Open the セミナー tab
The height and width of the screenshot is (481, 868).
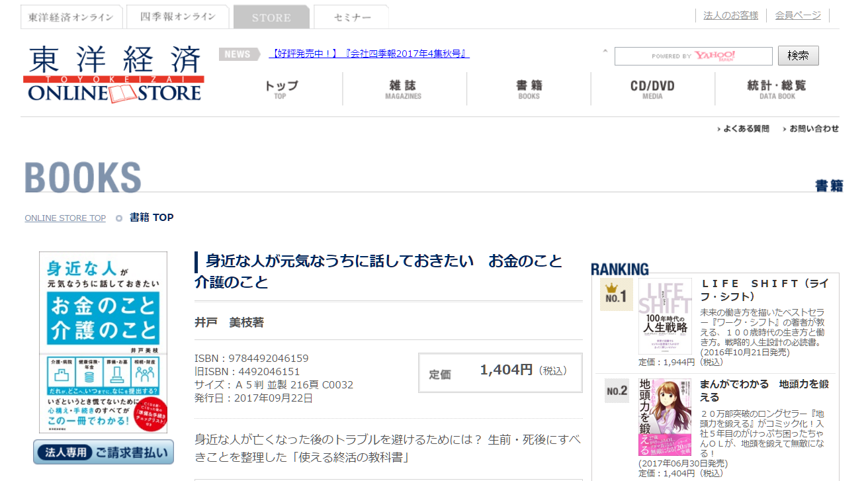[x=351, y=17]
